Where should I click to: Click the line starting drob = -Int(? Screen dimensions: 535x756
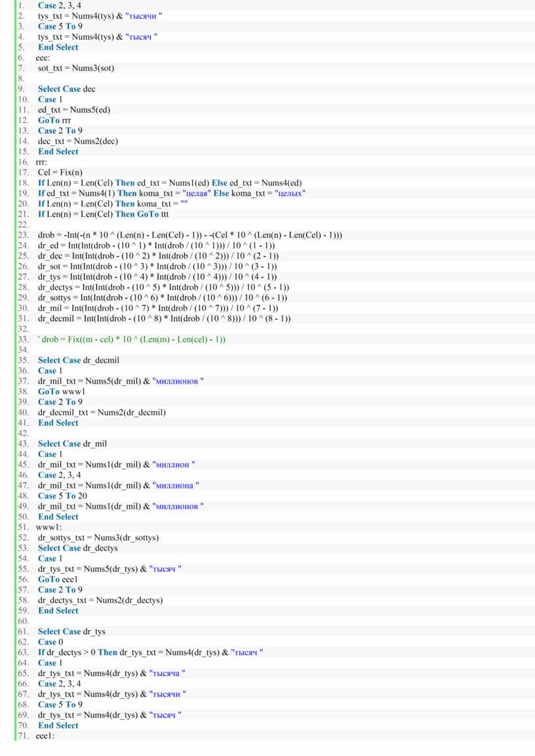coord(190,235)
